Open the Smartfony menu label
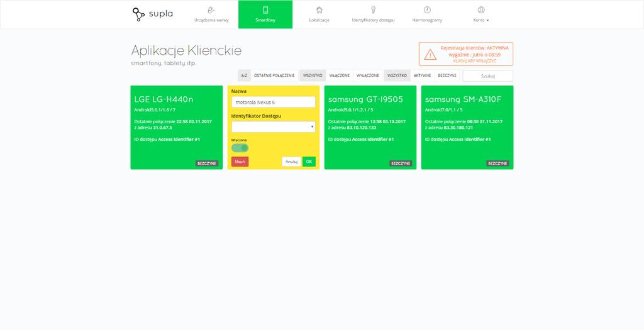Viewport: 644px width, 330px height. [265, 20]
